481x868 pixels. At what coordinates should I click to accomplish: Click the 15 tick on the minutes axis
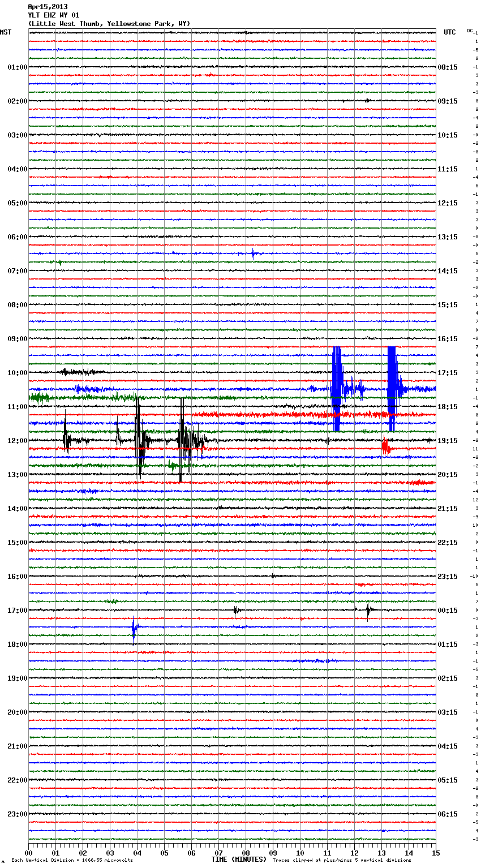pos(436,853)
